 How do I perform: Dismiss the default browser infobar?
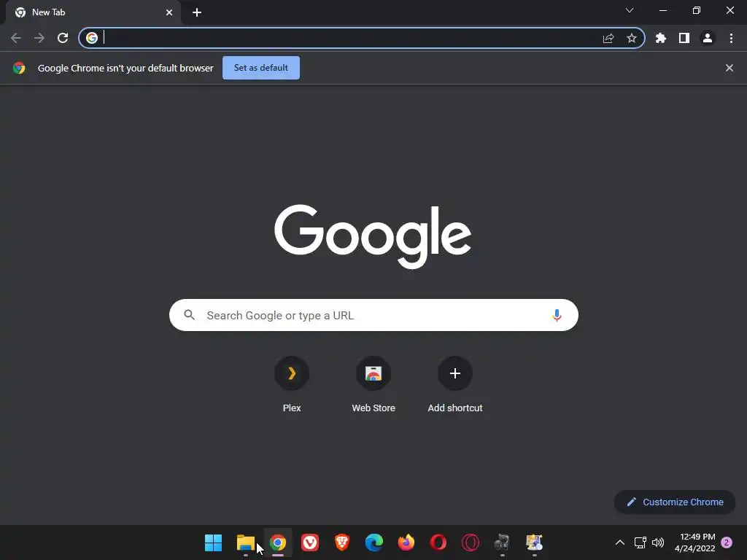729,68
